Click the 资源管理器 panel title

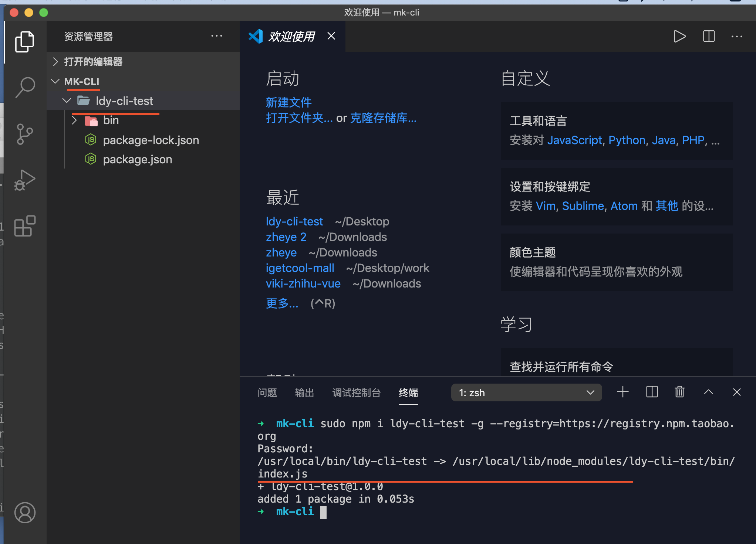pos(88,36)
